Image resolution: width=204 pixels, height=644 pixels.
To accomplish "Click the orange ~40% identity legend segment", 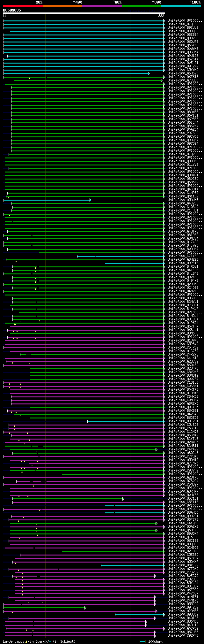I will (x=62, y=5).
